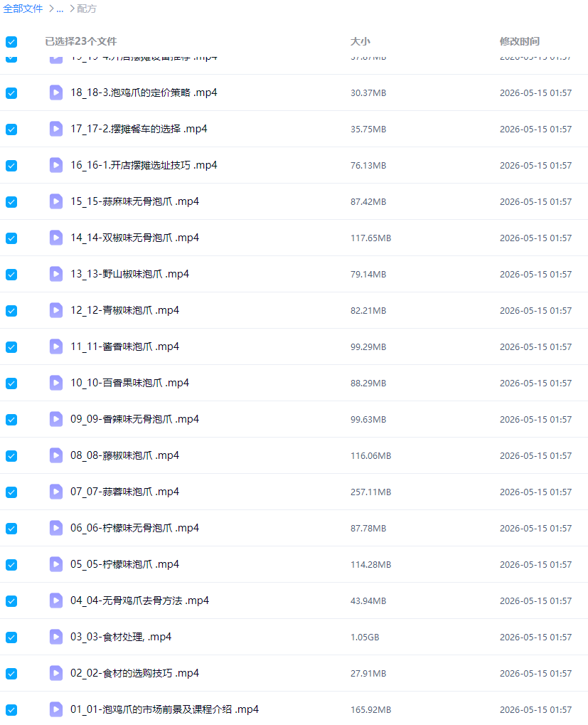
Task: Open file 18_18-3.泡鸡爪的定价策略 .mp4
Action: click(144, 92)
